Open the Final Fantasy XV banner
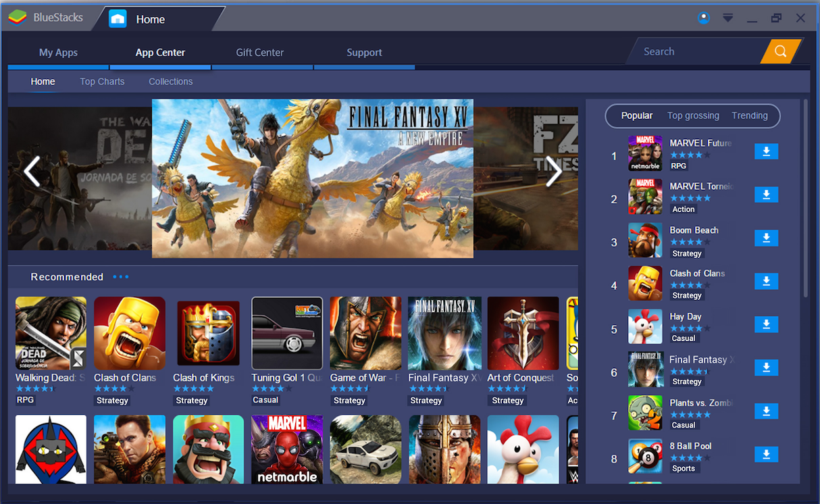This screenshot has width=820, height=504. [x=313, y=178]
